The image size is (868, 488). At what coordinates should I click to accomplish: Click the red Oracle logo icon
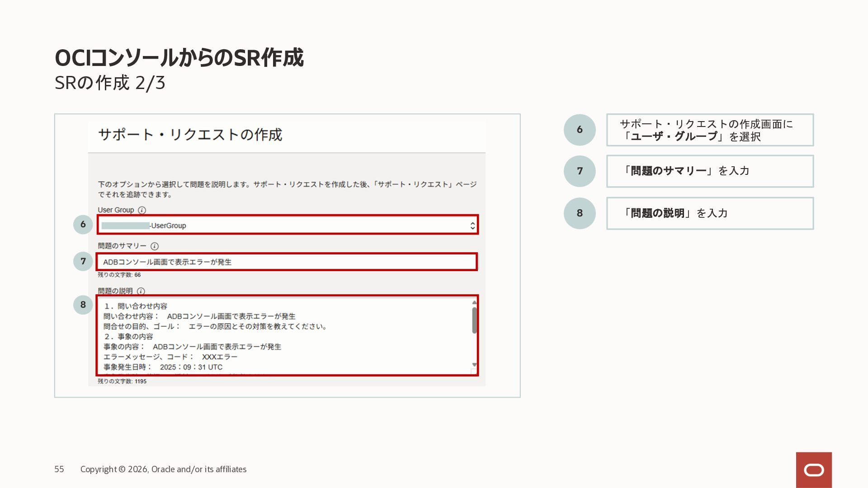click(814, 470)
